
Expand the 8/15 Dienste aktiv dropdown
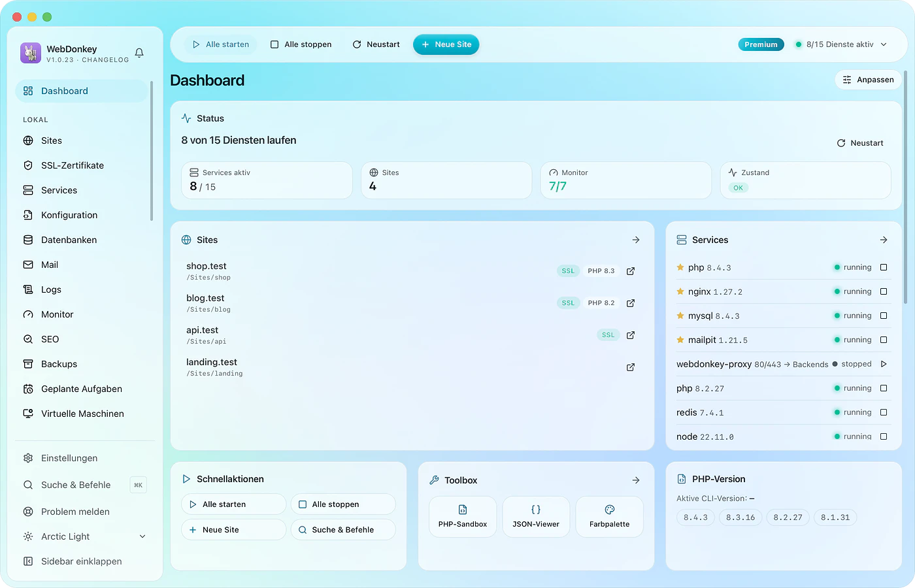coord(841,44)
